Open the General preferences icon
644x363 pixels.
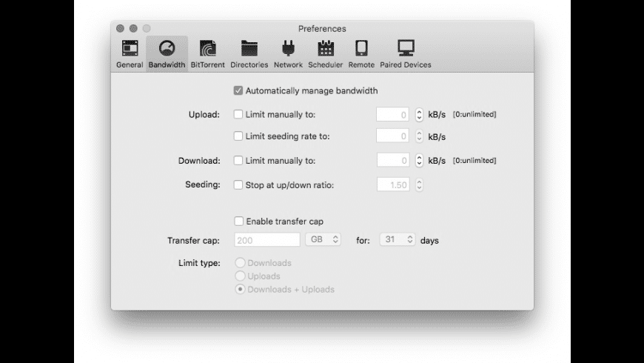pos(130,48)
